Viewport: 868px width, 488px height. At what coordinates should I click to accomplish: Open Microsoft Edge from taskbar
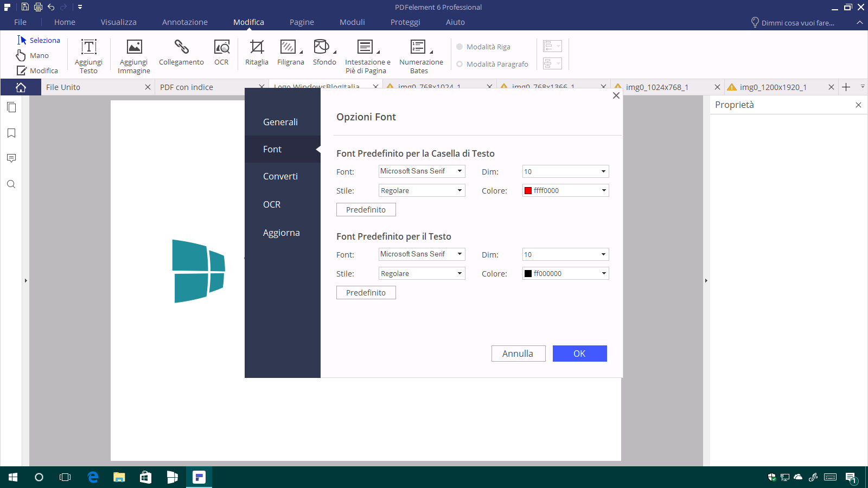(93, 477)
